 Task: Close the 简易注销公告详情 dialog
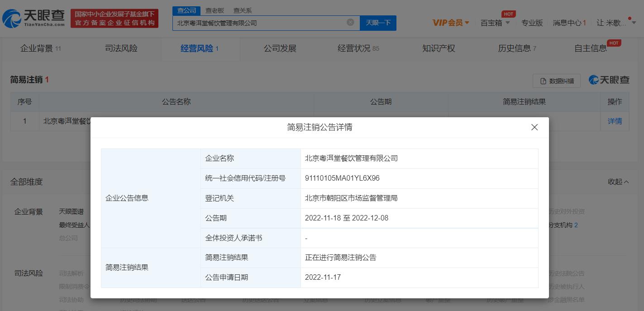[x=534, y=127]
